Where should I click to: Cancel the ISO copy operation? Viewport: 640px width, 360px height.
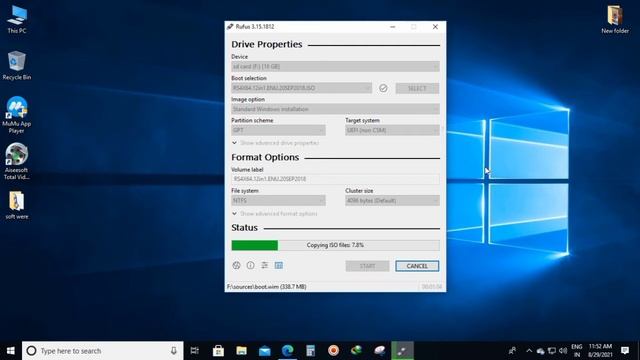pyautogui.click(x=417, y=266)
